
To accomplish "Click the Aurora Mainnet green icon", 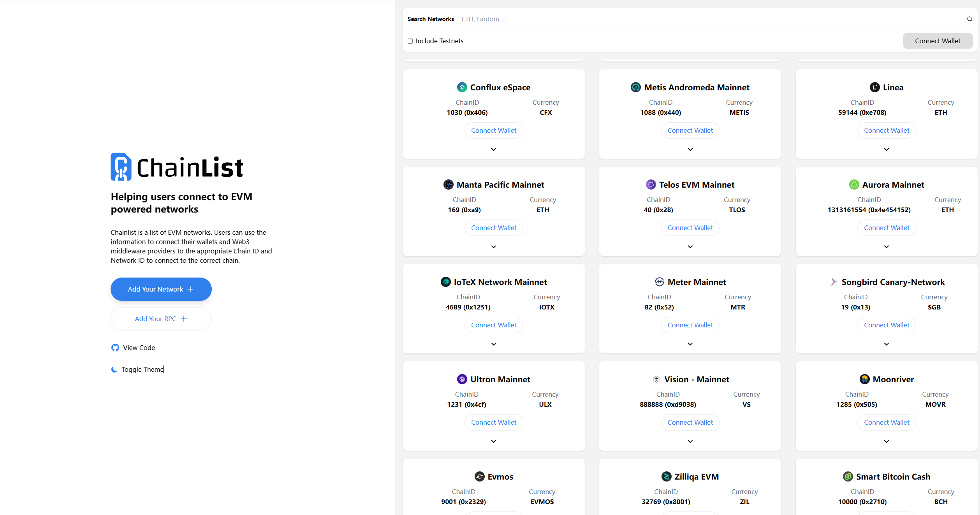I will point(854,185).
